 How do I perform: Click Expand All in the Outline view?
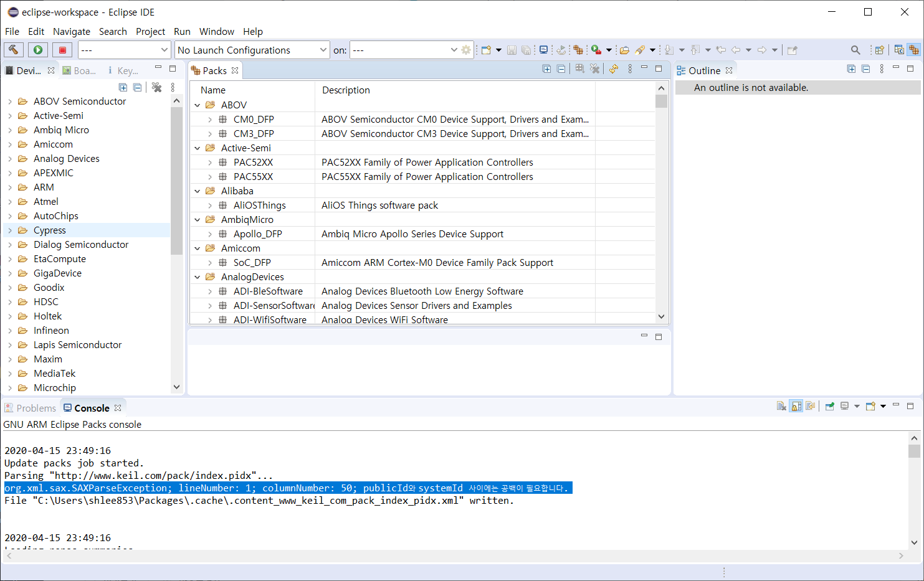pos(851,69)
